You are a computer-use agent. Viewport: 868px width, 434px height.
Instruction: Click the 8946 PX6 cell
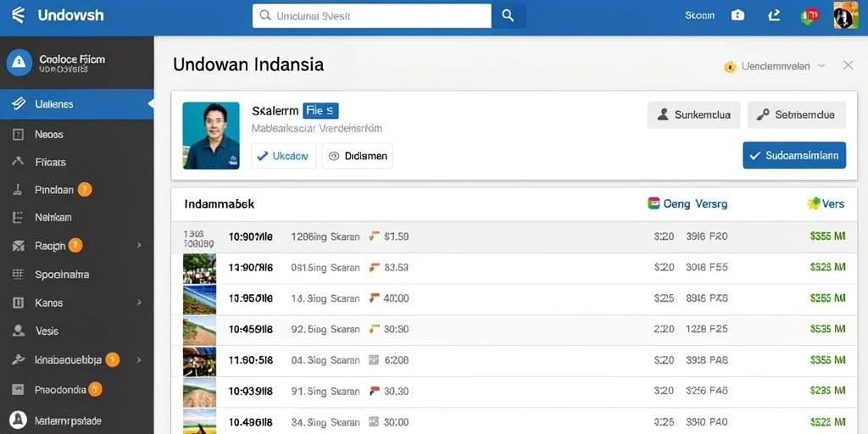pyautogui.click(x=707, y=298)
